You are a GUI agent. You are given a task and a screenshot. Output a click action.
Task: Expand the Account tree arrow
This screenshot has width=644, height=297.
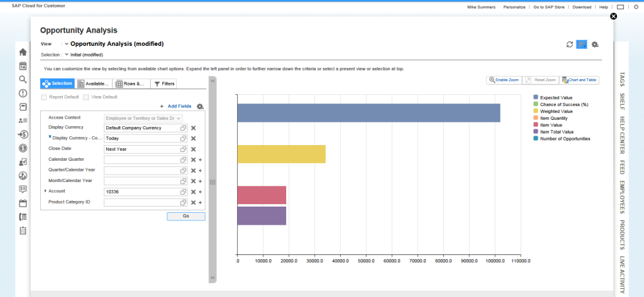tap(45, 191)
